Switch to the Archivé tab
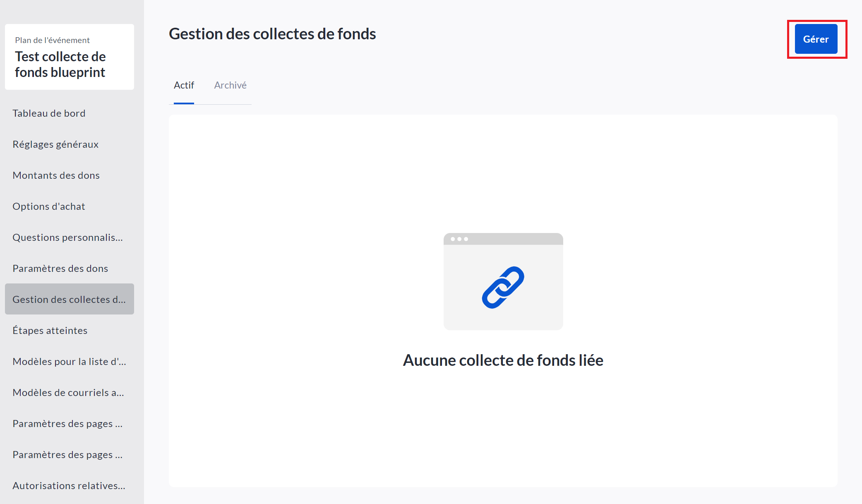Image resolution: width=862 pixels, height=504 pixels. coord(230,85)
